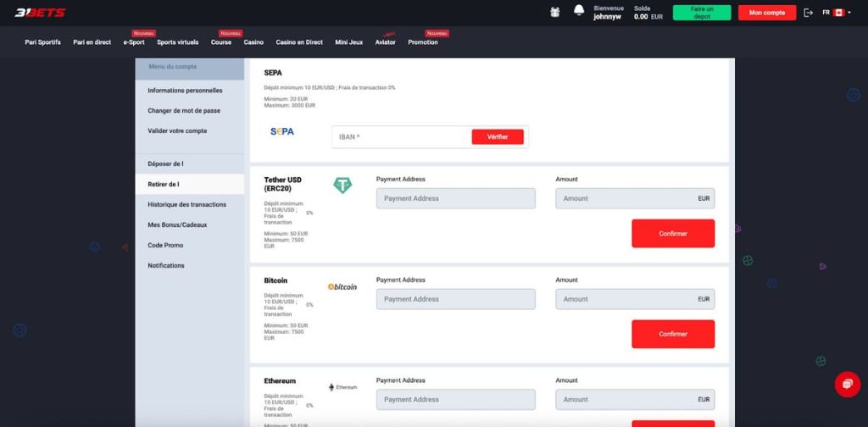The width and height of the screenshot is (868, 427).
Task: Open the notifications bell icon
Action: tap(579, 10)
